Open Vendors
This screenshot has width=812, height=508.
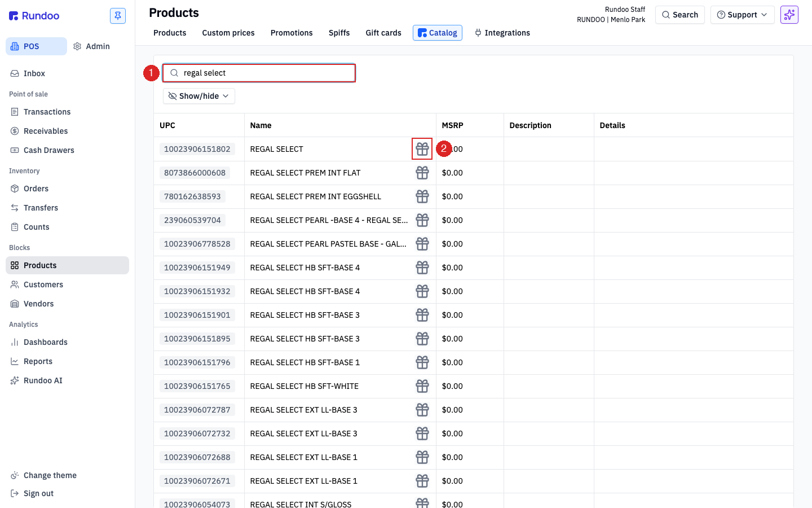click(67, 304)
